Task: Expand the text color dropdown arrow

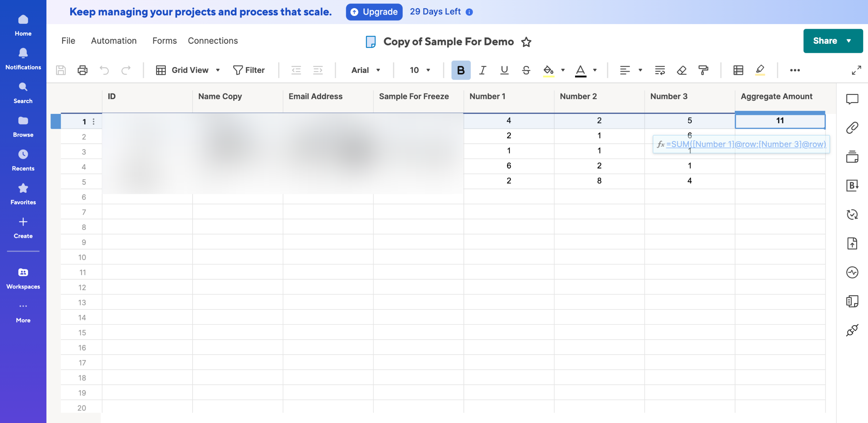Action: click(595, 70)
